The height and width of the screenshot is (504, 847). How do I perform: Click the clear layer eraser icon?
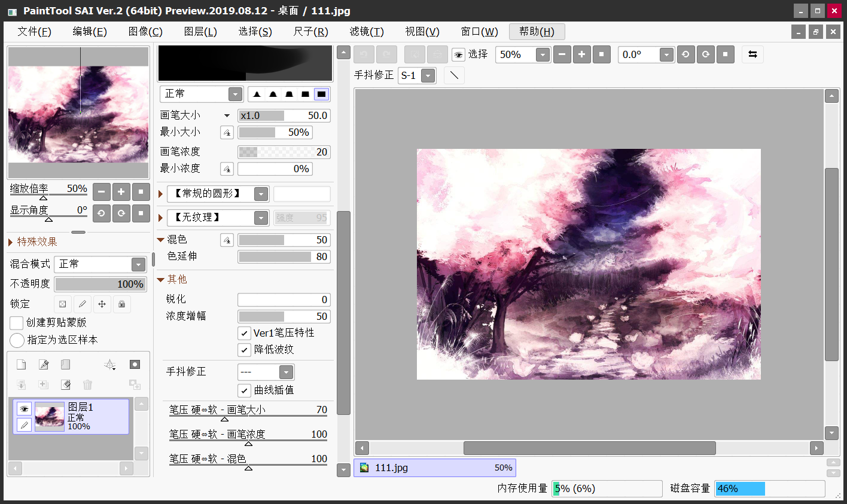(x=66, y=384)
